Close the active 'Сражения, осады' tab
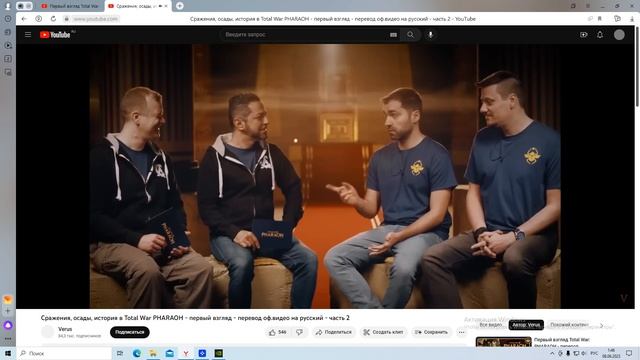 166,6
